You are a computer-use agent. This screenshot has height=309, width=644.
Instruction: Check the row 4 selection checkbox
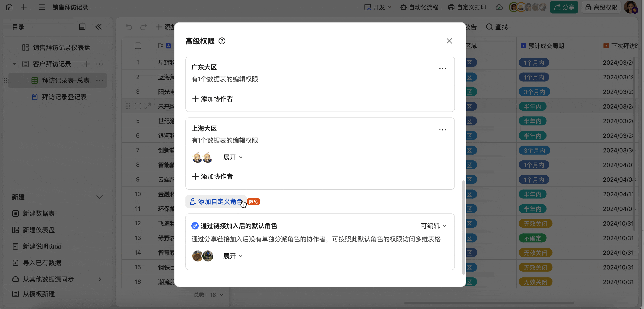tap(138, 106)
